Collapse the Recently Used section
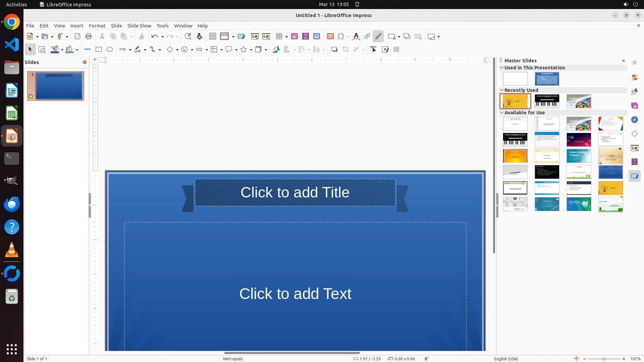This screenshot has width=644, height=362. click(x=502, y=90)
